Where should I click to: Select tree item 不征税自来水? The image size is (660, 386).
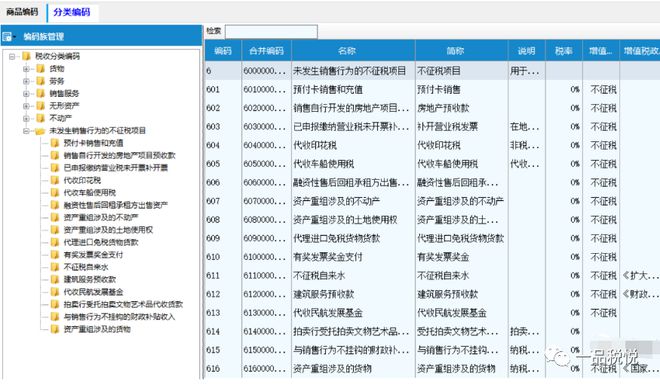pyautogui.click(x=86, y=267)
